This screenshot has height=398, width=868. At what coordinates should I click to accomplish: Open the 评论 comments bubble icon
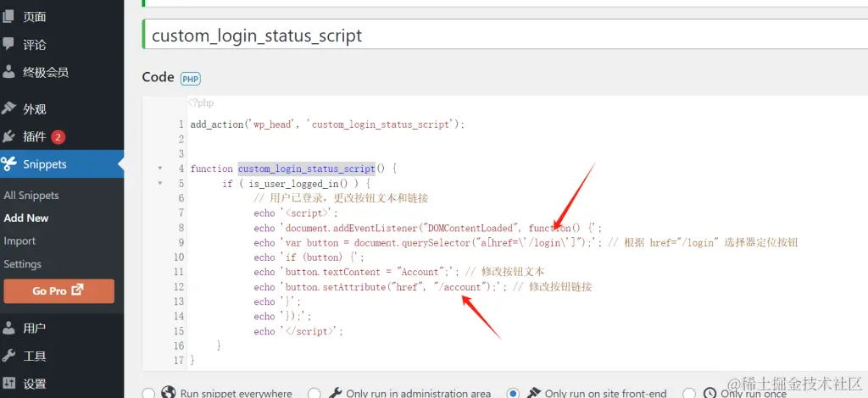click(x=8, y=44)
